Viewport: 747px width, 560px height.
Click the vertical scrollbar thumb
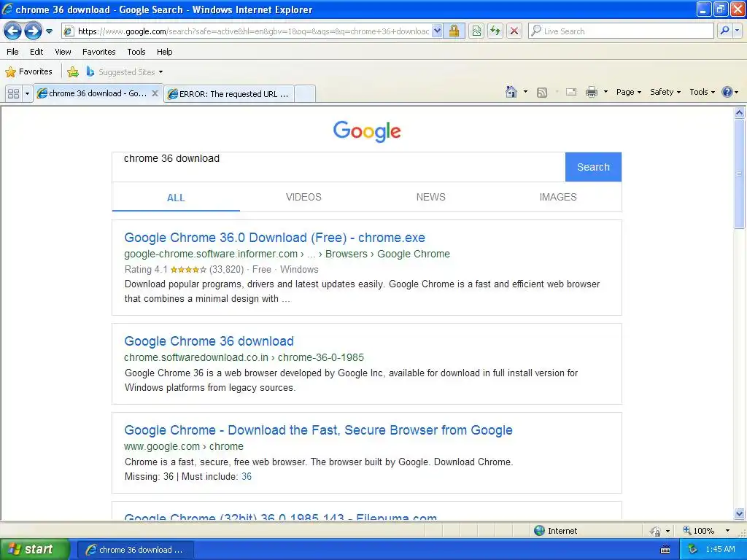click(740, 174)
